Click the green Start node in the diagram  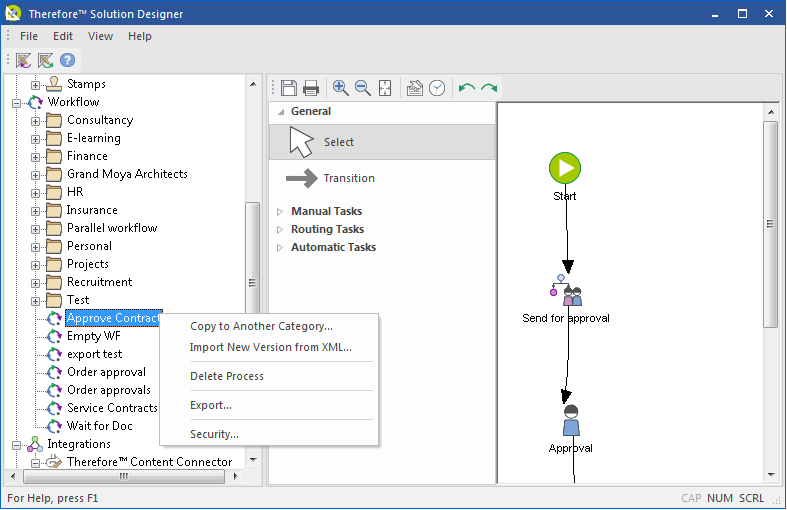[x=565, y=168]
